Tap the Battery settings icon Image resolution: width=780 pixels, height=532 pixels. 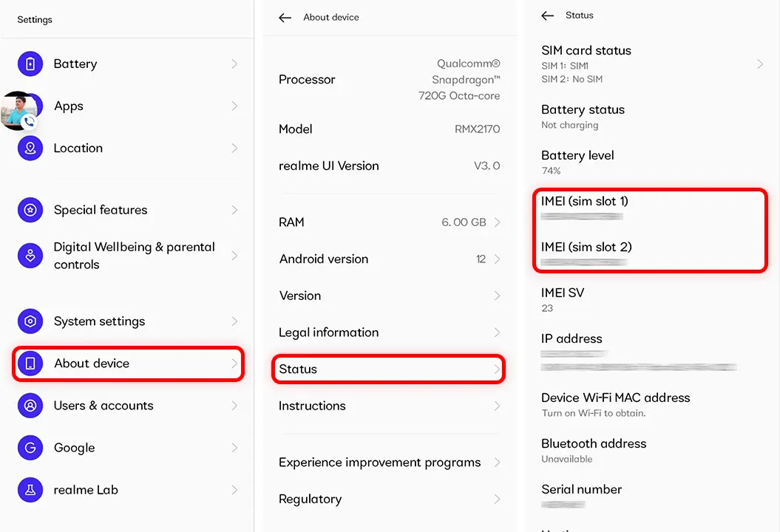pos(30,64)
